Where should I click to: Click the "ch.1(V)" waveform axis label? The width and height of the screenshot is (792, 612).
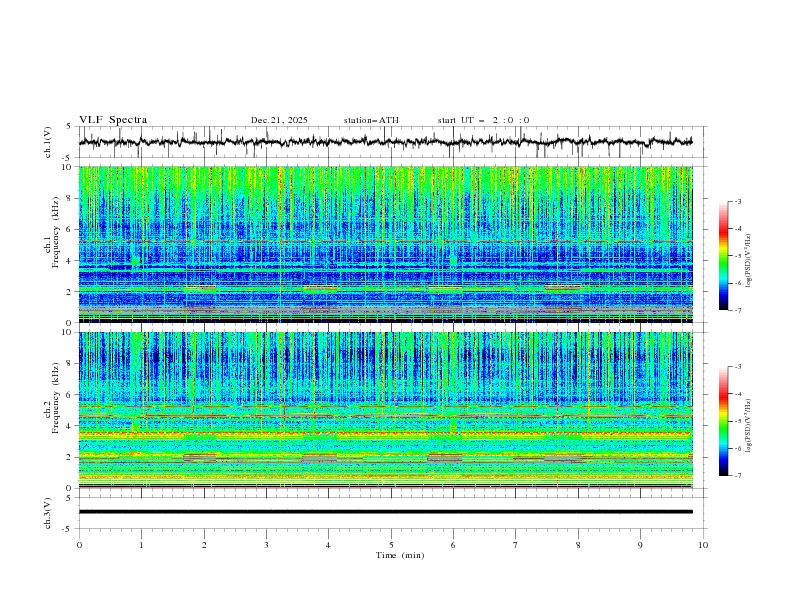(x=48, y=142)
